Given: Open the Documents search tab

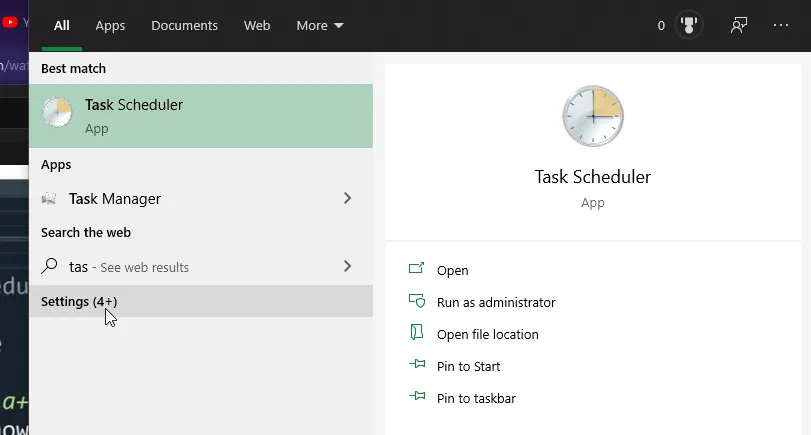Looking at the screenshot, I should (x=184, y=25).
